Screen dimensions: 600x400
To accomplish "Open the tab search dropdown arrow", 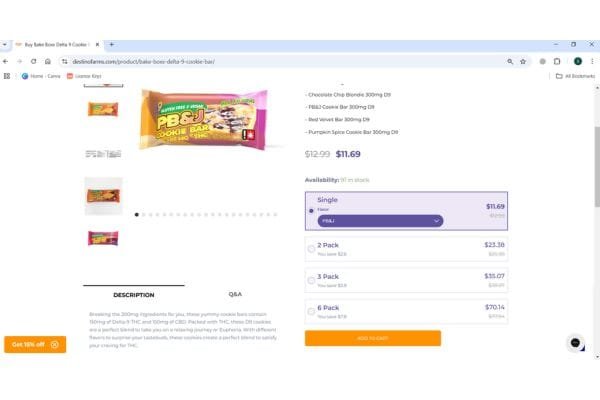I will pyautogui.click(x=7, y=45).
